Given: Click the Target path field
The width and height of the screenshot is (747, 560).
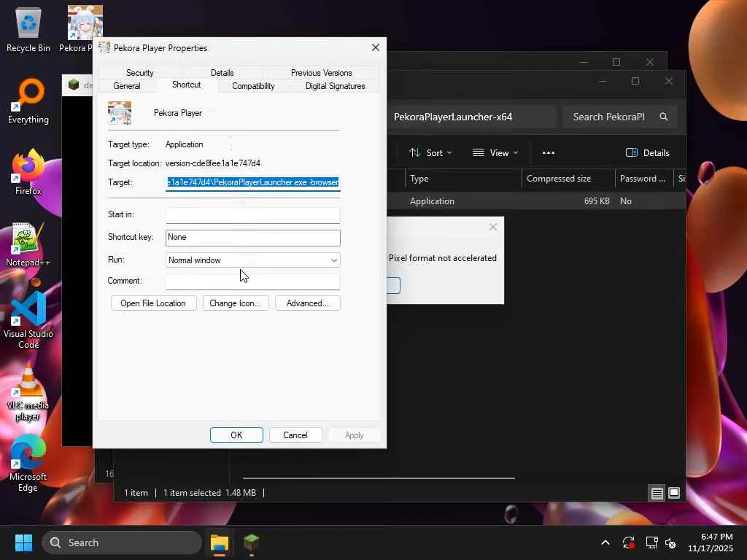Looking at the screenshot, I should coord(253,182).
